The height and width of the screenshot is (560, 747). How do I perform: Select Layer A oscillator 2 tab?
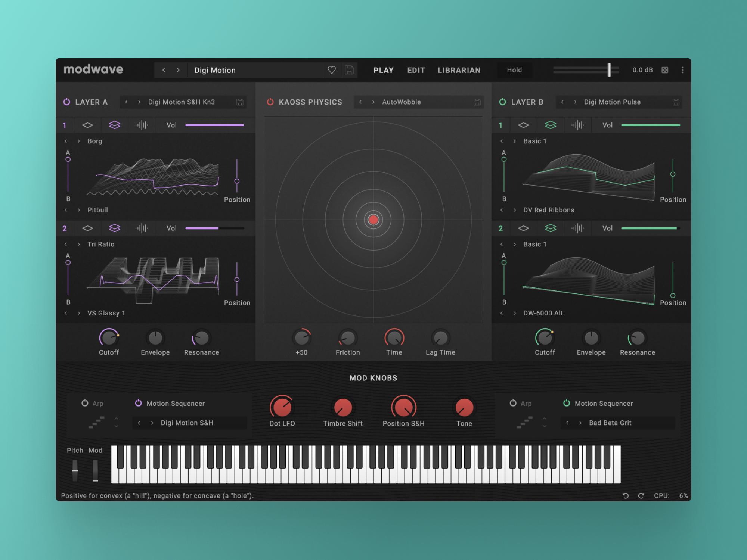(x=65, y=228)
